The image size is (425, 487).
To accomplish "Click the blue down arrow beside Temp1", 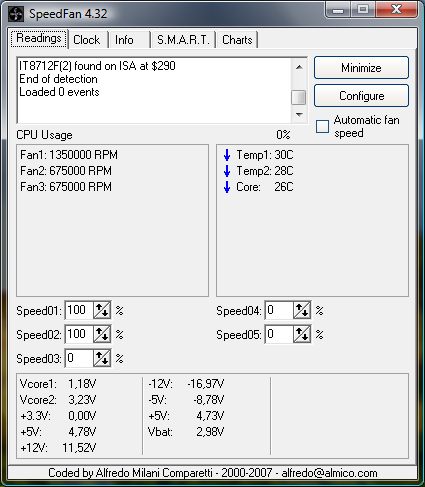I will click(227, 155).
